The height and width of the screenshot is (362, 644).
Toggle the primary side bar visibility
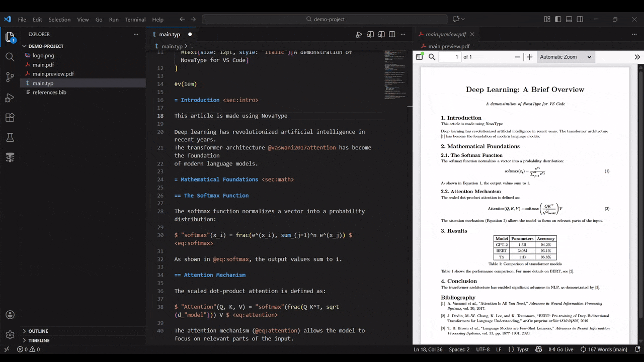[x=557, y=19]
